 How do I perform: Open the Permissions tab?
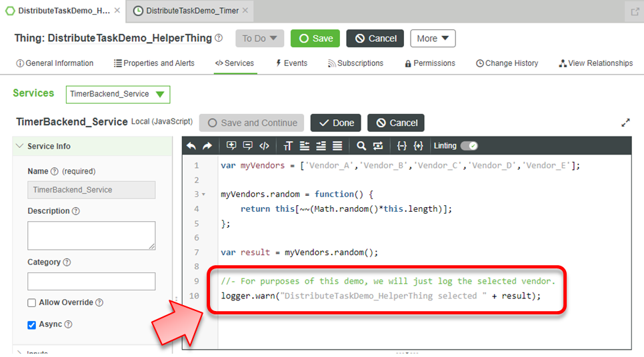click(430, 63)
